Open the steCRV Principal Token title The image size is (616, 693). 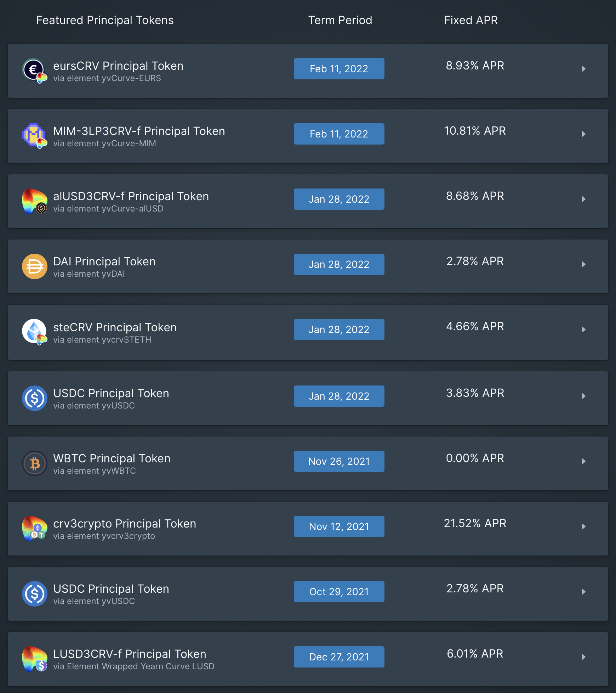(x=115, y=327)
